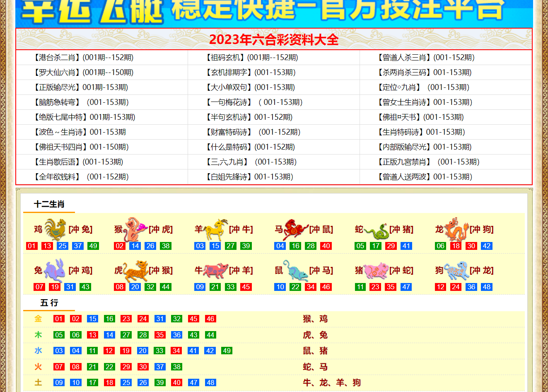Click the monkey zodiac icon
Image resolution: width=548 pixels, height=392 pixels.
(x=135, y=230)
